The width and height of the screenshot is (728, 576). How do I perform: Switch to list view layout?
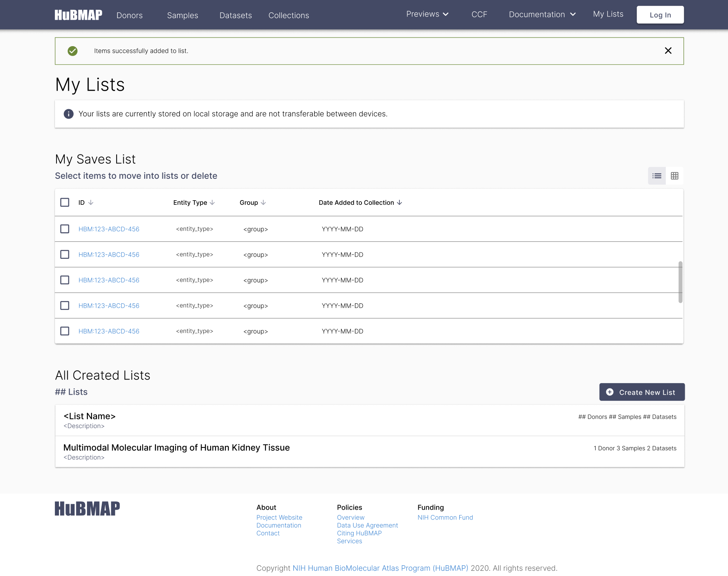tap(657, 176)
